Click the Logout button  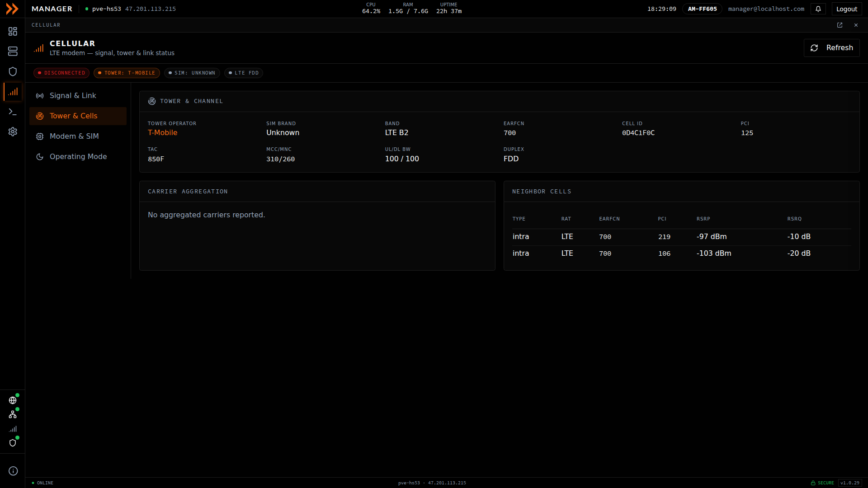pos(847,9)
